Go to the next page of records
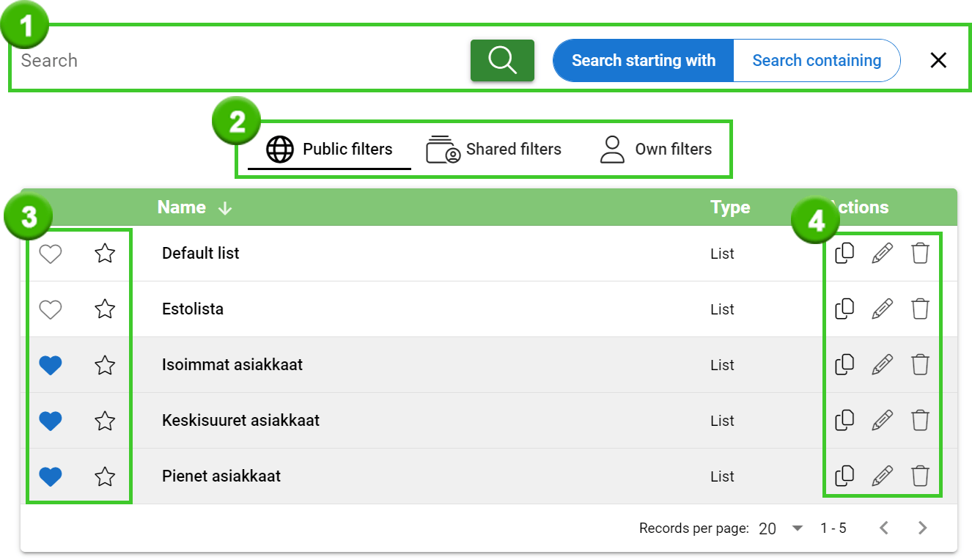The height and width of the screenshot is (560, 972). pos(921,527)
